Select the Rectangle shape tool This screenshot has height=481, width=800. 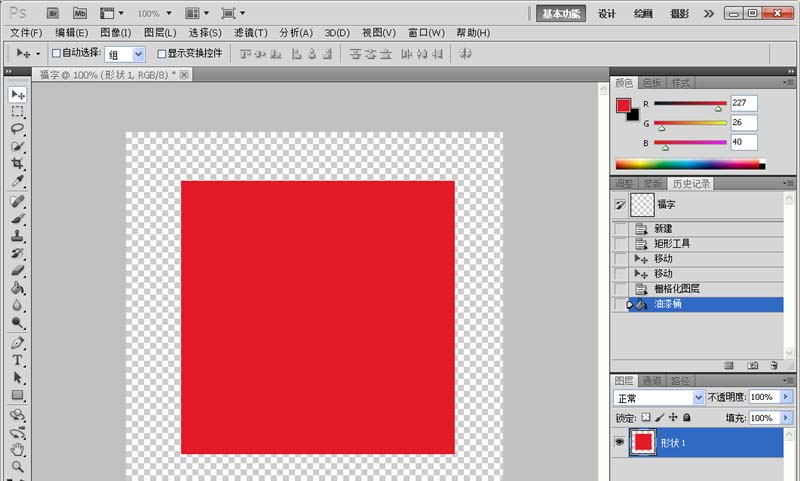tap(17, 395)
